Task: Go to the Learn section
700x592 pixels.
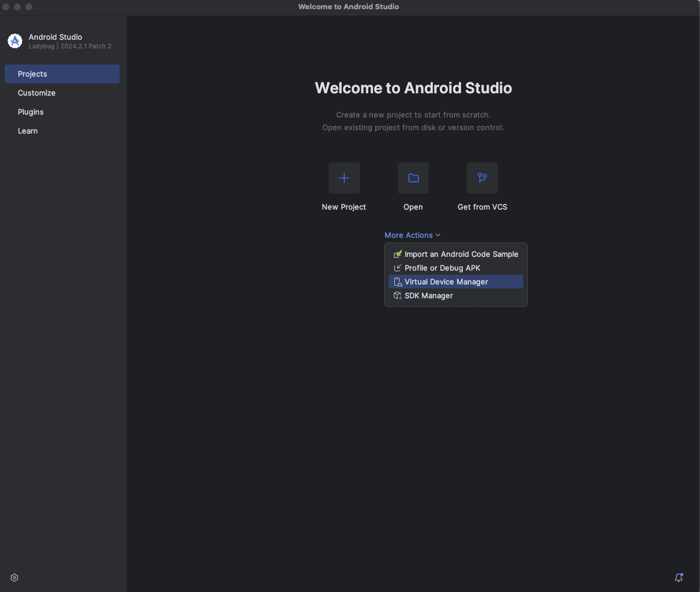Action: (28, 131)
